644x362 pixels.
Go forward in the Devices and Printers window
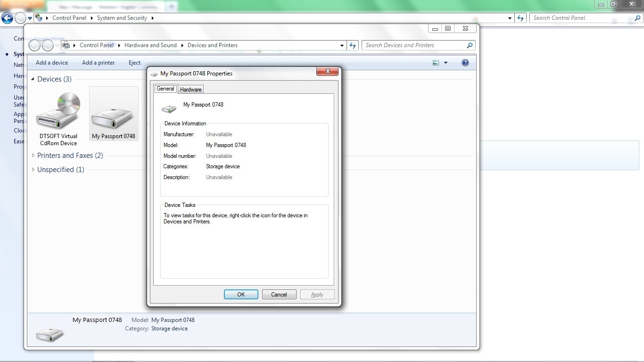48,45
